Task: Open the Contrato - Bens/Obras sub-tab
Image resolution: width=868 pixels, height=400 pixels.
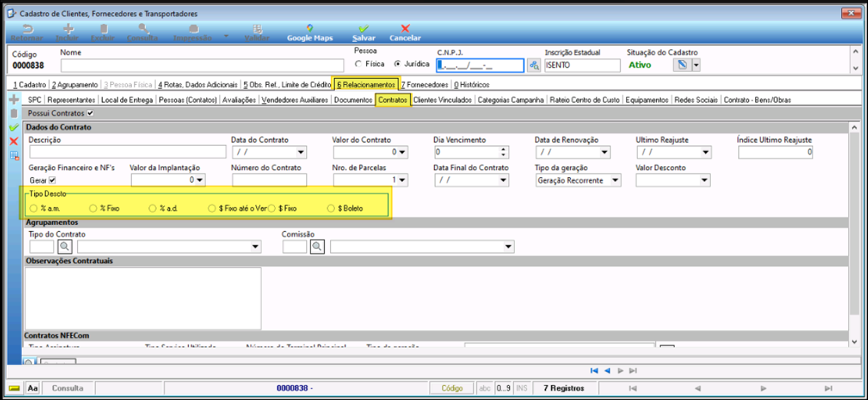Action: point(757,100)
